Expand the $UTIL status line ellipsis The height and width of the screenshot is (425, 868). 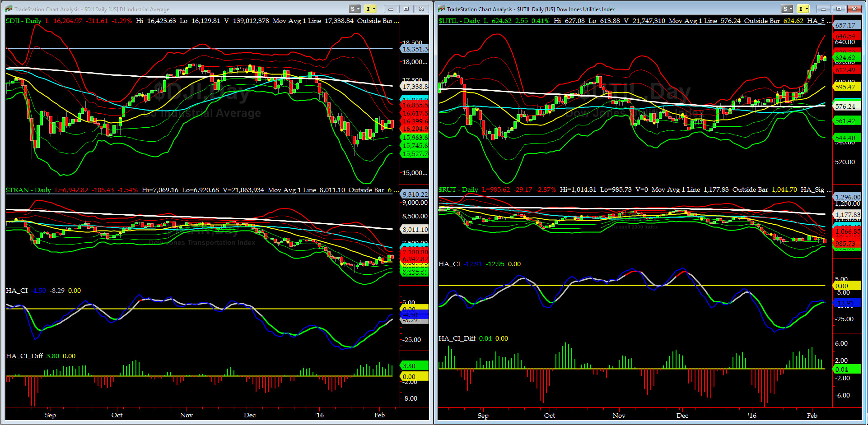tap(829, 21)
